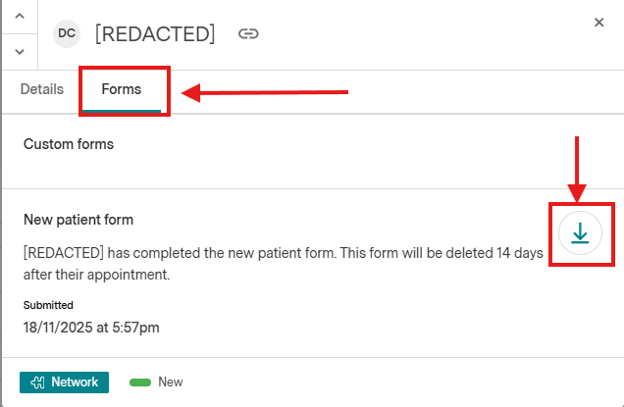The image size is (624, 407).
Task: Click the horizontal red arrow pointing at Forms
Action: tap(265, 93)
